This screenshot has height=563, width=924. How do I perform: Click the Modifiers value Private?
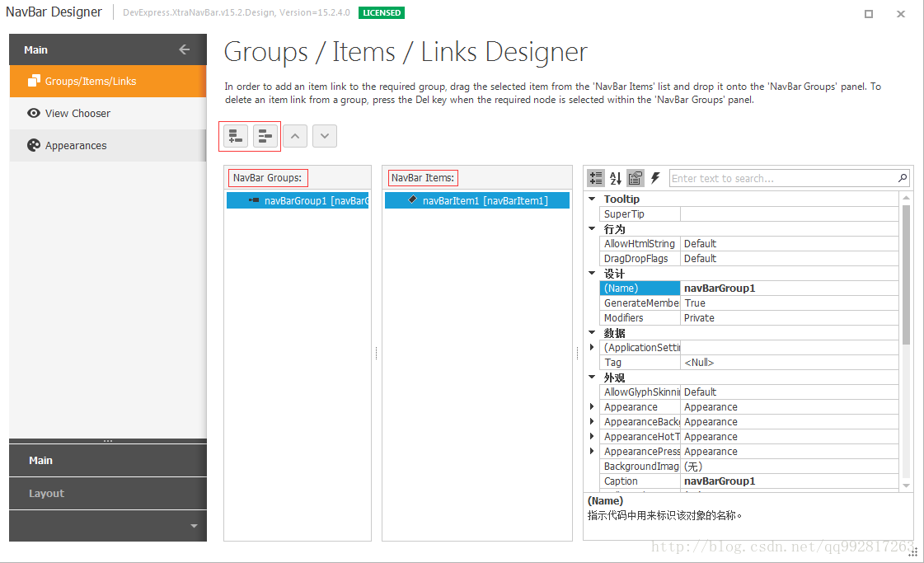pos(790,317)
